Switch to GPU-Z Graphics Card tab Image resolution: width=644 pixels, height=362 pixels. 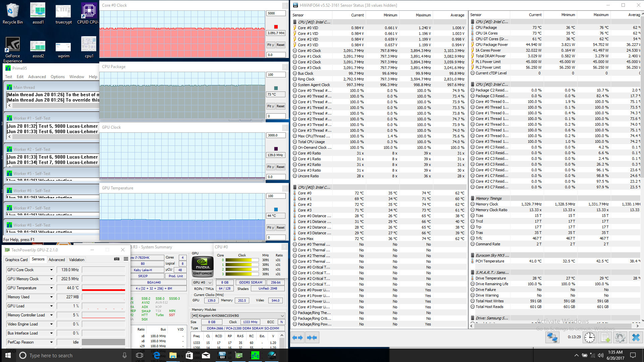pyautogui.click(x=16, y=260)
